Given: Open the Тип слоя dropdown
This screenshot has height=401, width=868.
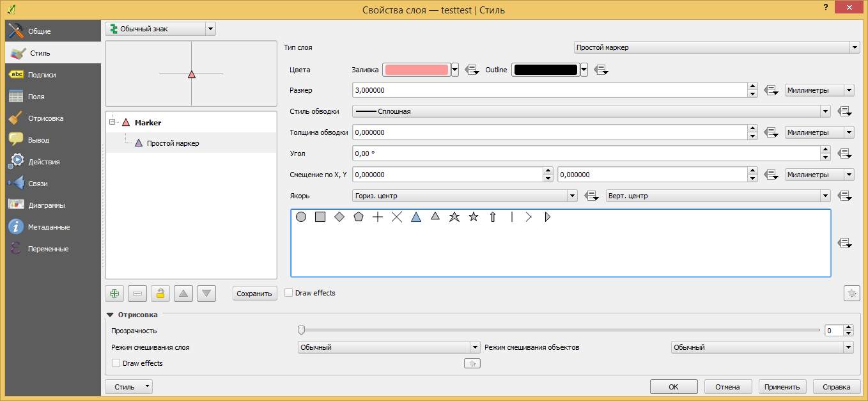Looking at the screenshot, I should coord(716,47).
